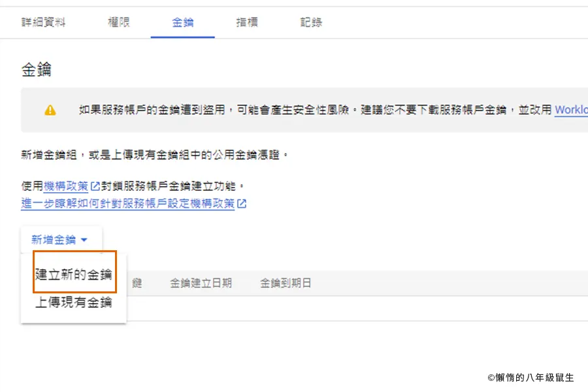The image size is (588, 392).
Task: Open the 詳細資料 tab
Action: (43, 22)
